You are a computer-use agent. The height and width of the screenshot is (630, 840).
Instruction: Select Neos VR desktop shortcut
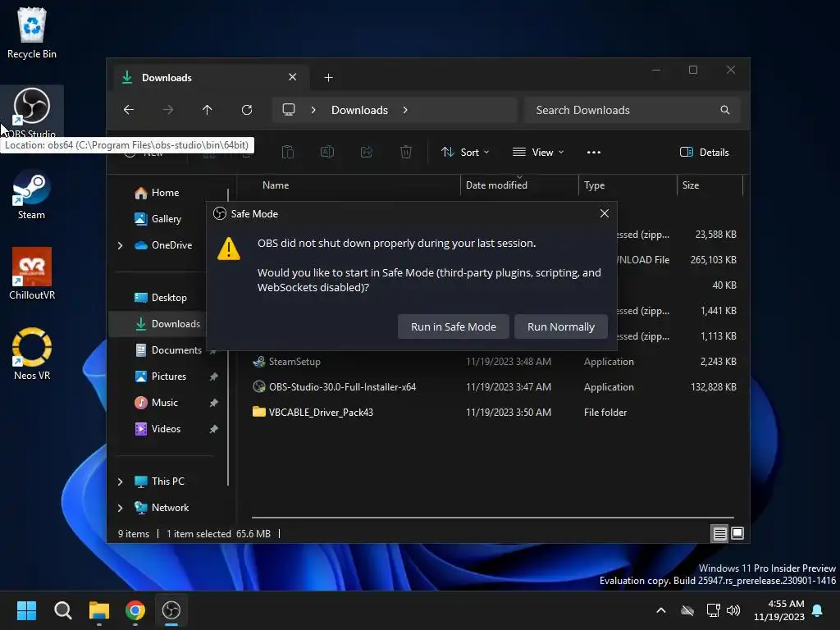(32, 354)
